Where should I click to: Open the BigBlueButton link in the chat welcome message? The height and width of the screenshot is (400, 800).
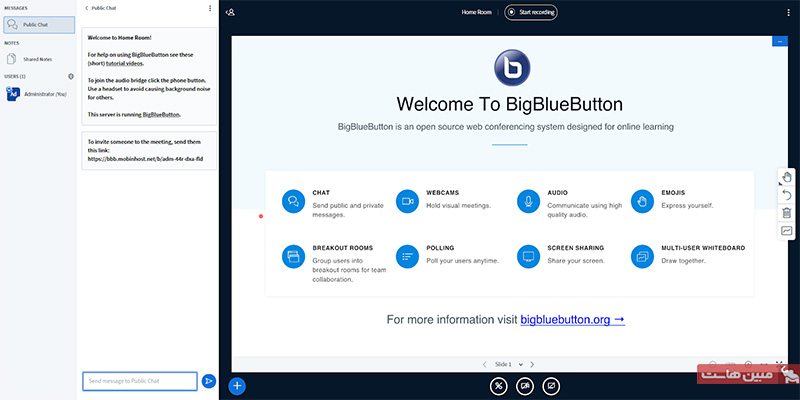(x=161, y=115)
